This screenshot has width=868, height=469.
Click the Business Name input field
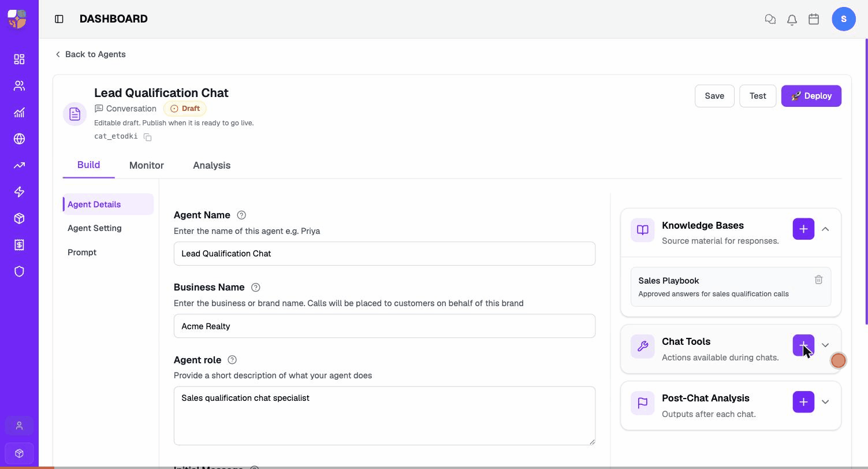coord(385,326)
